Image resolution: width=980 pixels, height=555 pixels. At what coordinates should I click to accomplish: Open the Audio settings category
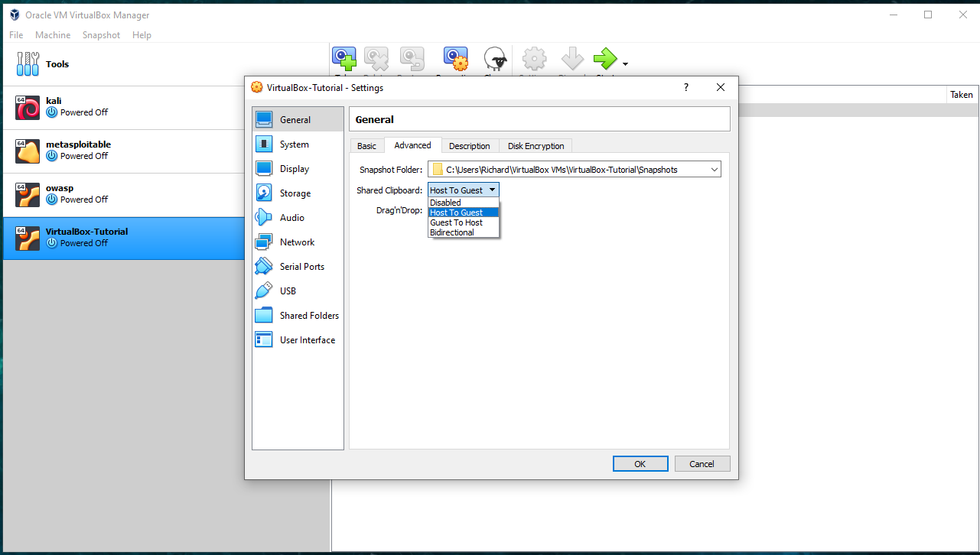coord(298,217)
